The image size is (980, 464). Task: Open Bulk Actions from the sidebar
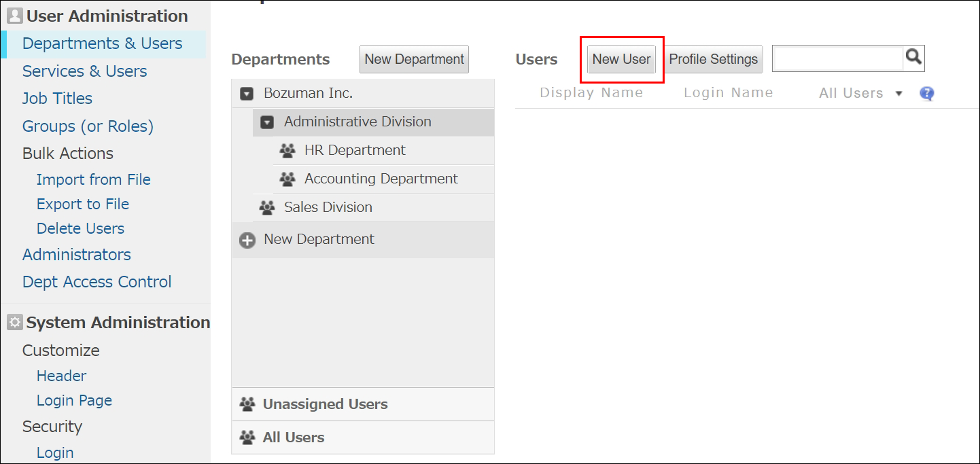point(67,153)
